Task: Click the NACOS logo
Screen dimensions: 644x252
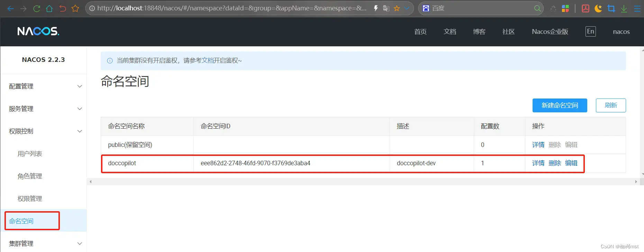Action: pyautogui.click(x=38, y=31)
